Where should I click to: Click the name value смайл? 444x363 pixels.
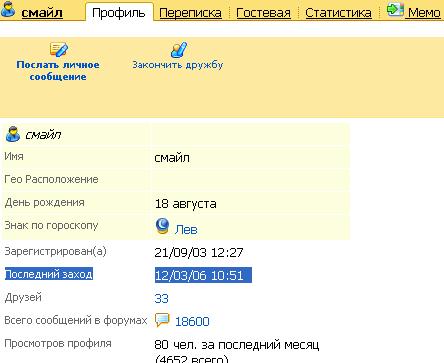click(172, 158)
